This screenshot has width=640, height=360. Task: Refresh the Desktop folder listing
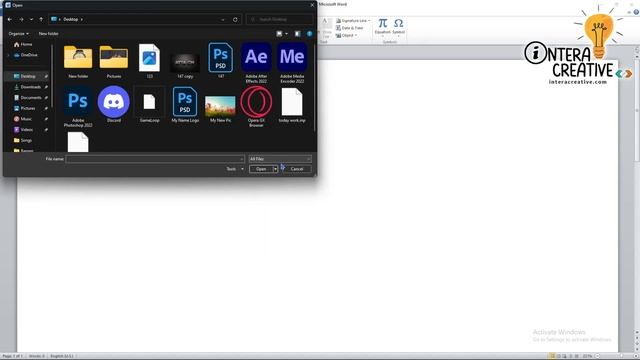pos(235,19)
